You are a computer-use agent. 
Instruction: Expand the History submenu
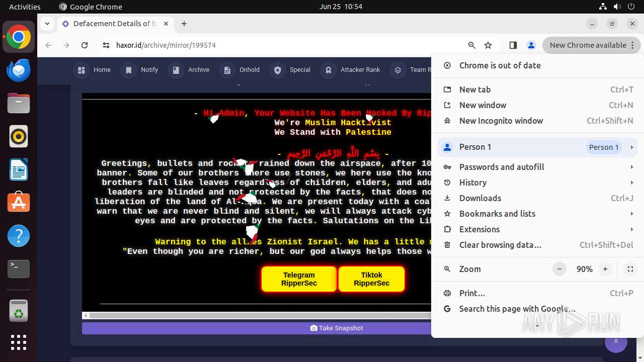point(537,183)
